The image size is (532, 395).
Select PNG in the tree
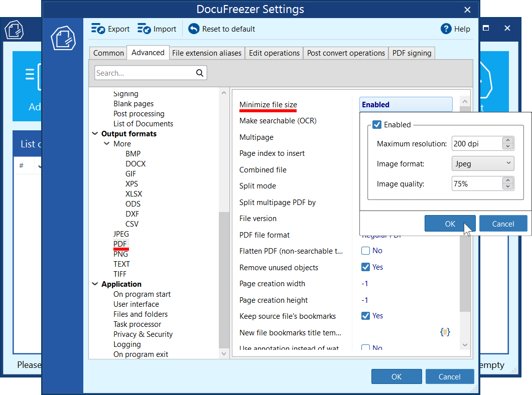point(120,254)
